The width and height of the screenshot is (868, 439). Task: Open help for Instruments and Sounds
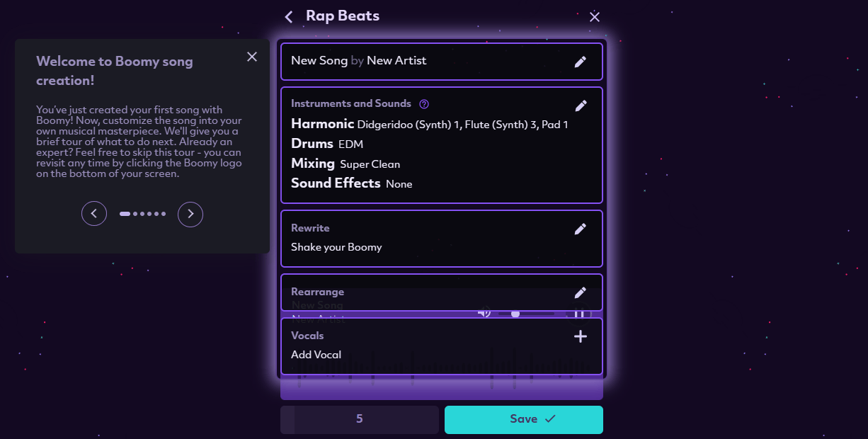(424, 104)
